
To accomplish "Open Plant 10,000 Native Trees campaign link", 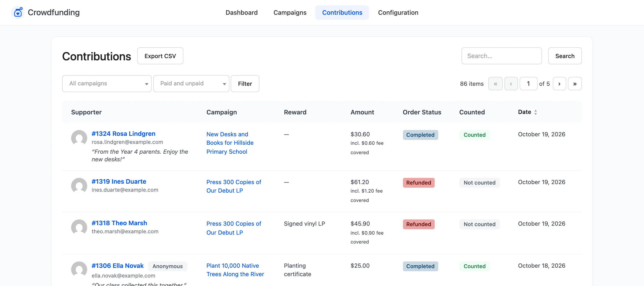I will (x=235, y=270).
